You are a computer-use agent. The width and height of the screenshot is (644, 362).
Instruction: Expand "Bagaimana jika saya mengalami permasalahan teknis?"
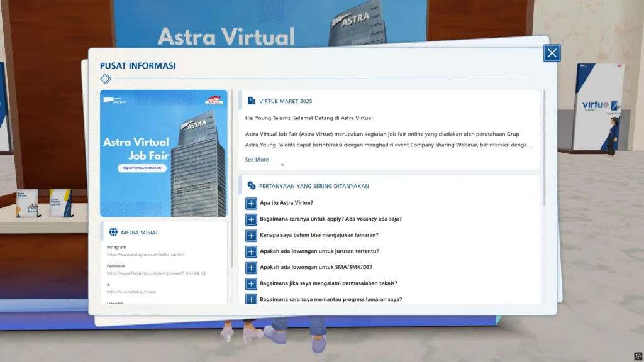pos(251,283)
